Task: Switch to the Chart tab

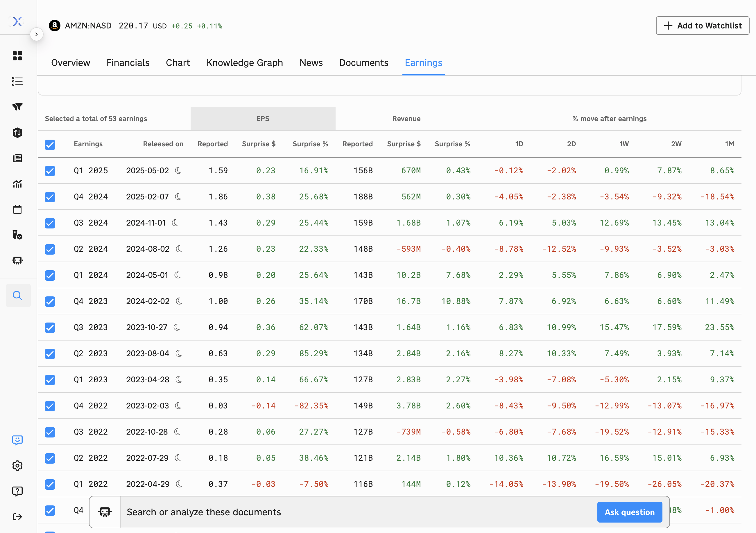Action: (178, 62)
